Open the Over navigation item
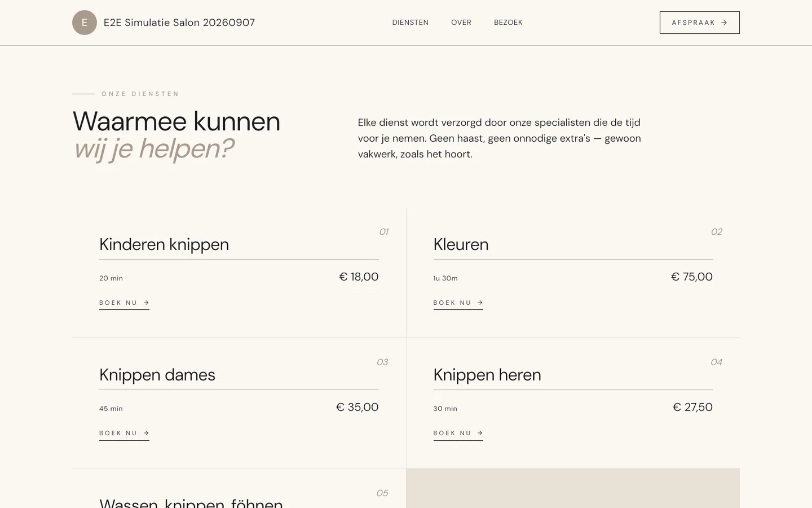The height and width of the screenshot is (508, 812). (461, 23)
